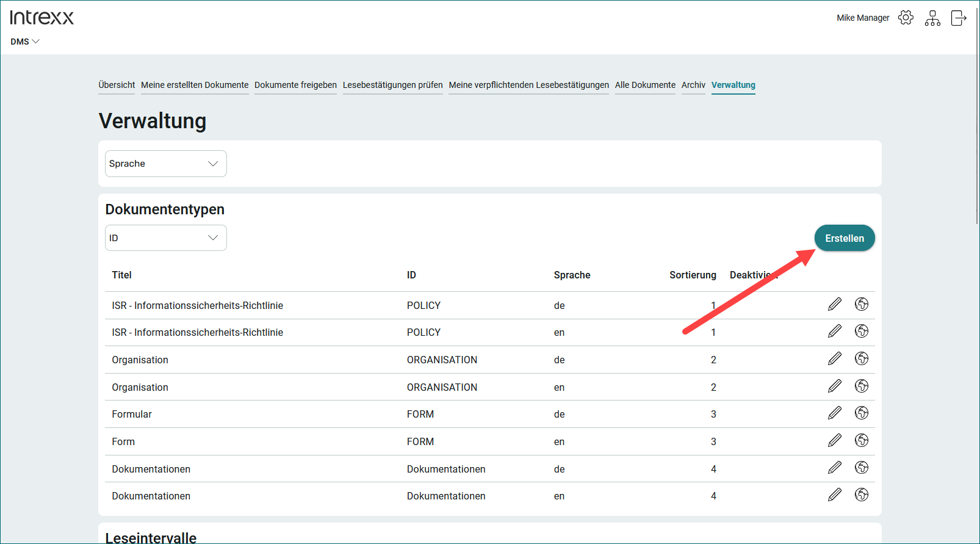
Task: Open Meine erstellten Dokumente tab
Action: (x=195, y=85)
